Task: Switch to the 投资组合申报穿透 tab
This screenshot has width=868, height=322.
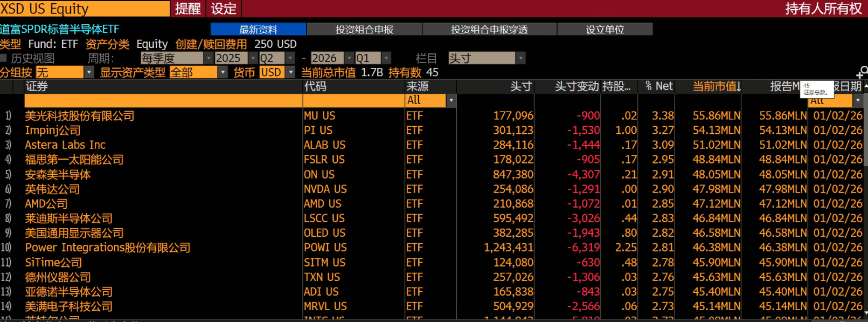Action: [x=489, y=29]
